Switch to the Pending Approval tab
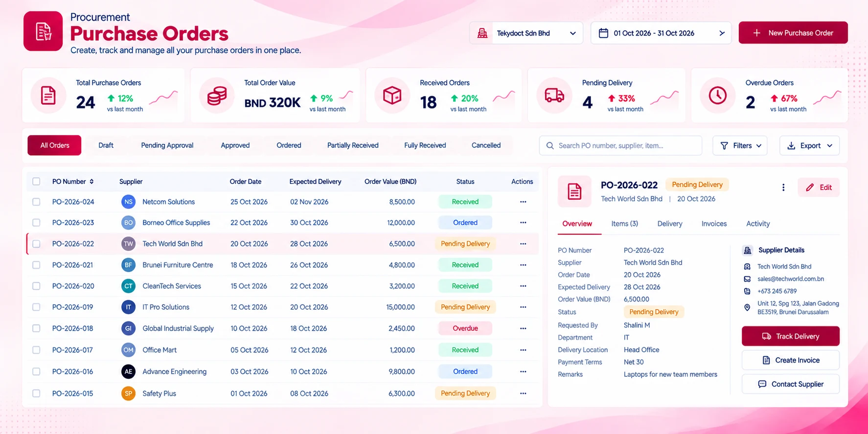 coord(167,145)
